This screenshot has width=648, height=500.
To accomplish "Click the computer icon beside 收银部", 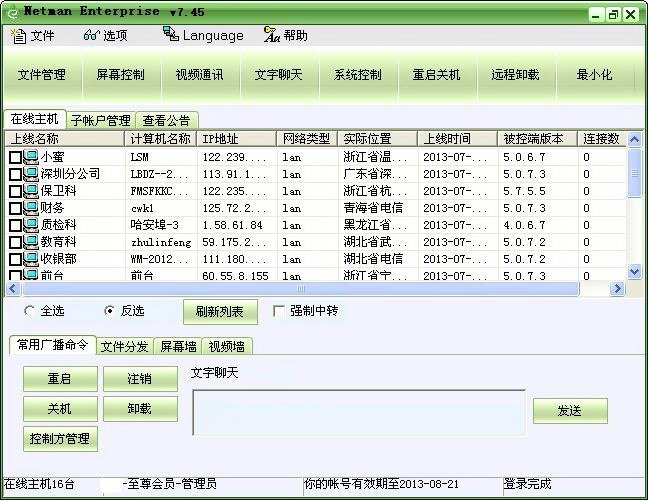I will point(31,259).
